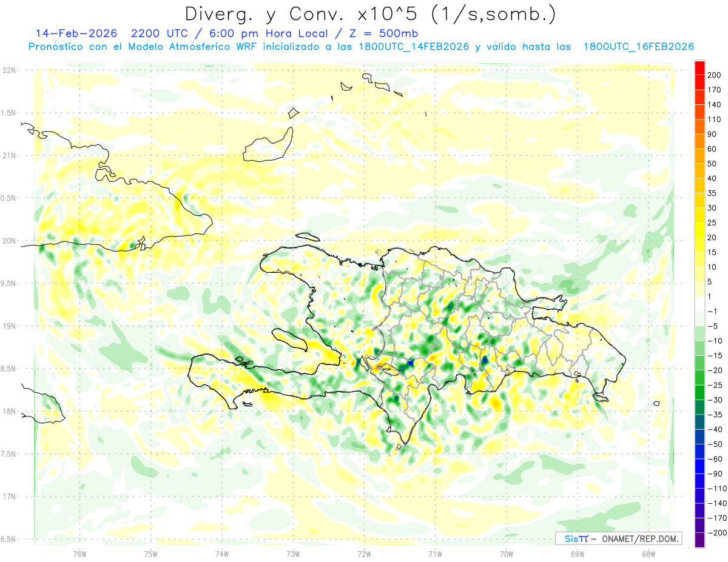The width and height of the screenshot is (728, 562).
Task: Click the white swatch between 1 and -1
Action: click(x=699, y=304)
